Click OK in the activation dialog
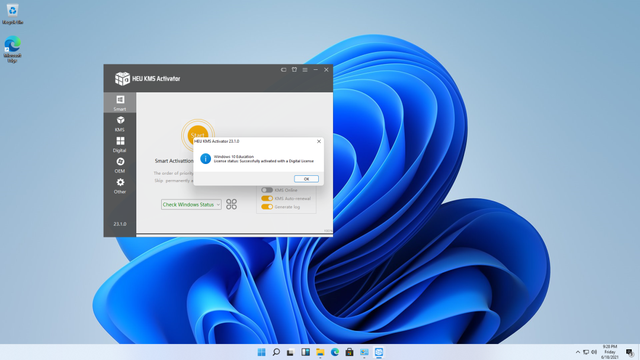 coord(306,179)
